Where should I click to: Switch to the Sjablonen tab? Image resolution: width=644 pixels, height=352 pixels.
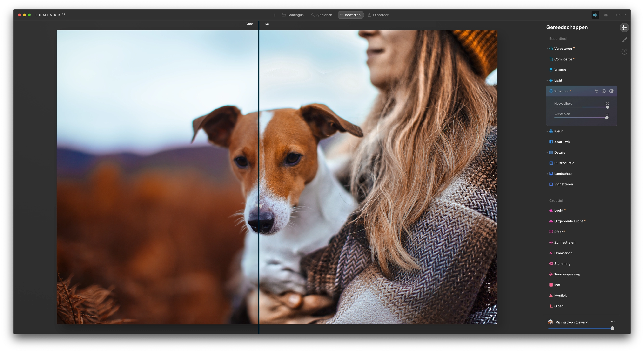[322, 15]
